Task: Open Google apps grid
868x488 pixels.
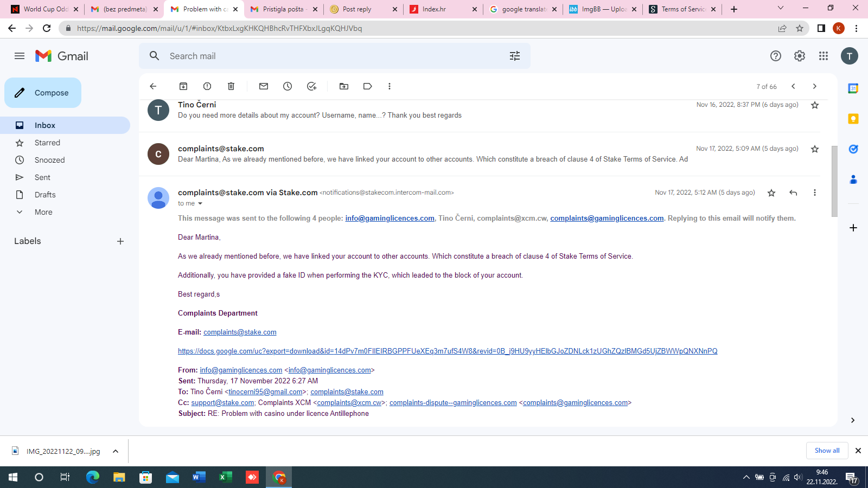Action: (824, 56)
